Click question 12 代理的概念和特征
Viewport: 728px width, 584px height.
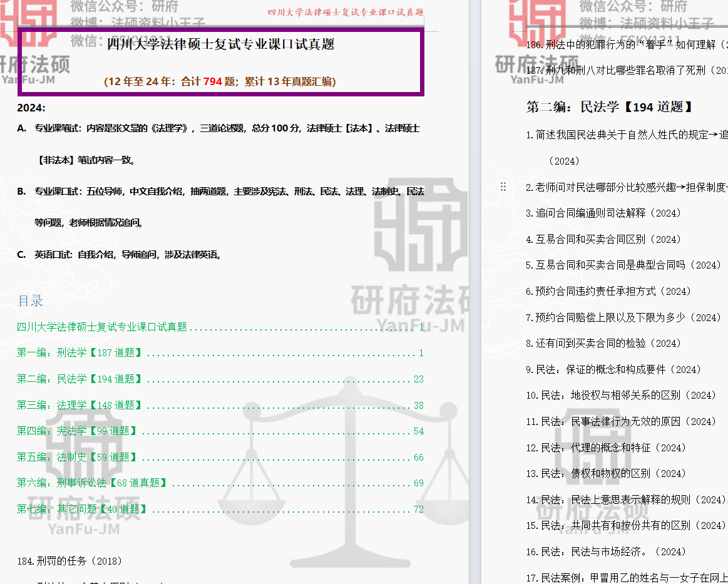[607, 448]
